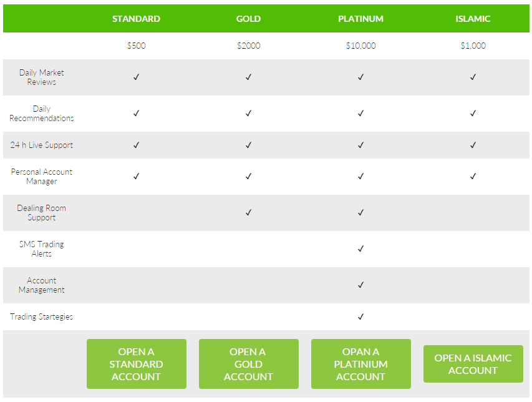Viewport: 532px width, 402px height.
Task: Click the Daily Market Reviews checkmark under Standard
Action: (136, 77)
